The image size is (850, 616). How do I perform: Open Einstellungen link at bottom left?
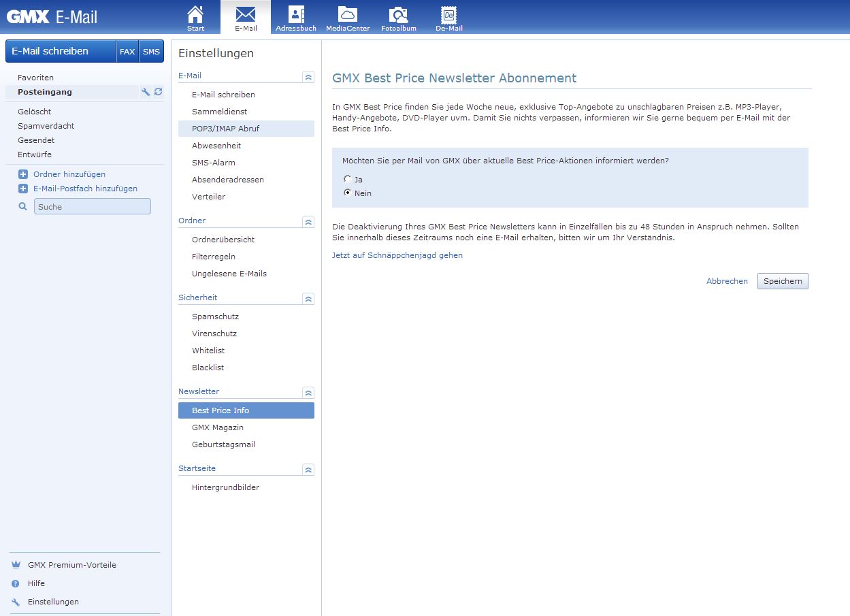click(53, 602)
